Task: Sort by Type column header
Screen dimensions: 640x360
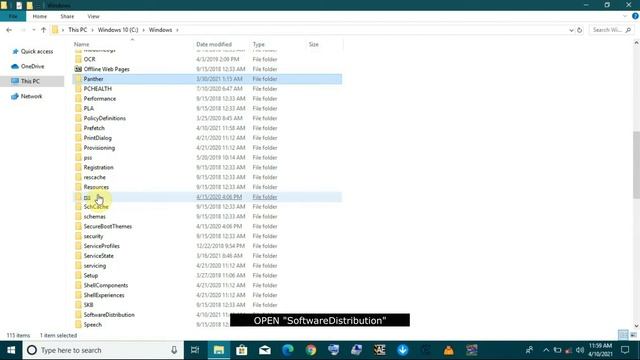Action: coord(258,44)
